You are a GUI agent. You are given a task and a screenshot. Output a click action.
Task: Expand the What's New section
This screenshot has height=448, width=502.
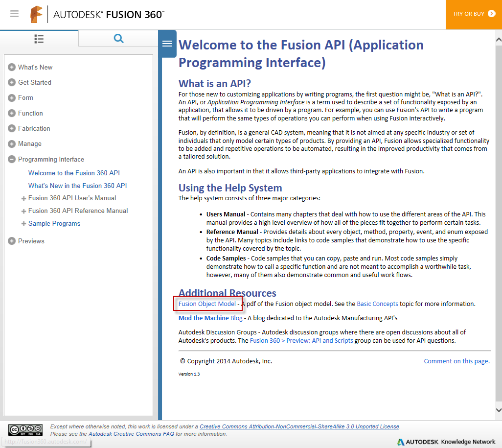coord(12,67)
